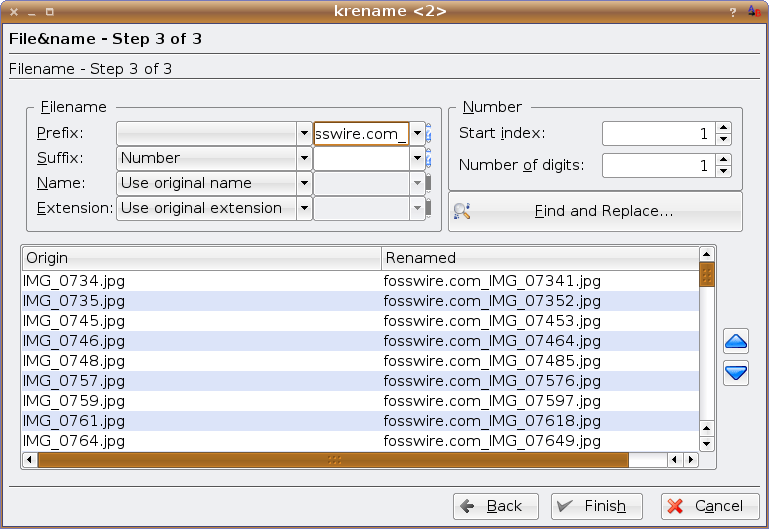Open the help question mark in title bar

pyautogui.click(x=733, y=12)
